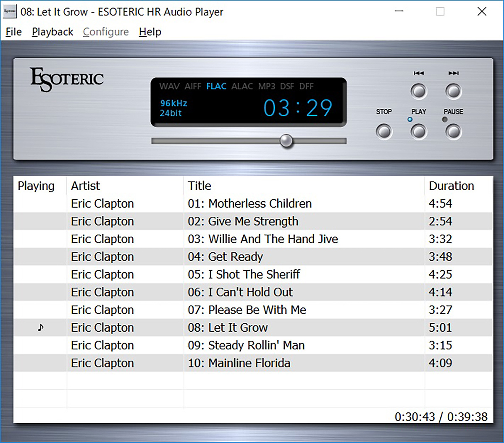Open the Playback menu
The width and height of the screenshot is (504, 443).
tap(52, 32)
